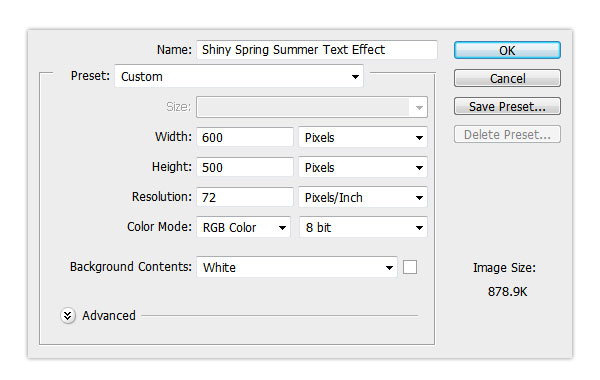Click the background color swatch

(410, 267)
